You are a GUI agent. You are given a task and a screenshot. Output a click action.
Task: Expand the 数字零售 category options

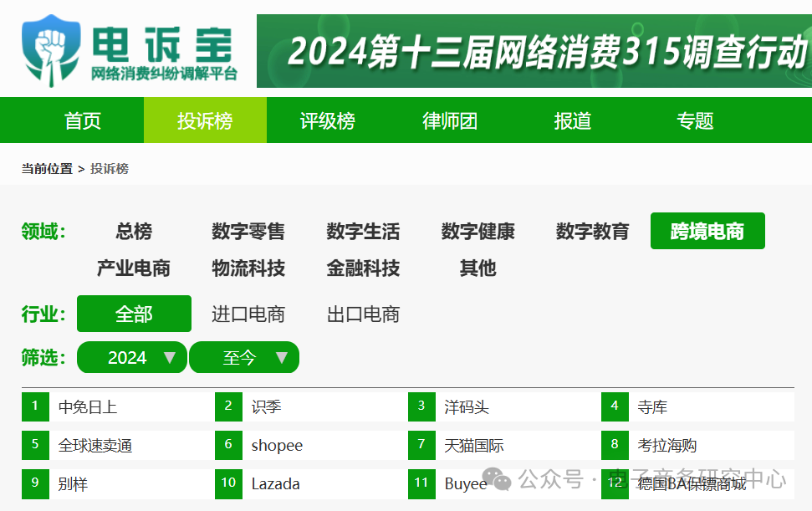coord(247,232)
